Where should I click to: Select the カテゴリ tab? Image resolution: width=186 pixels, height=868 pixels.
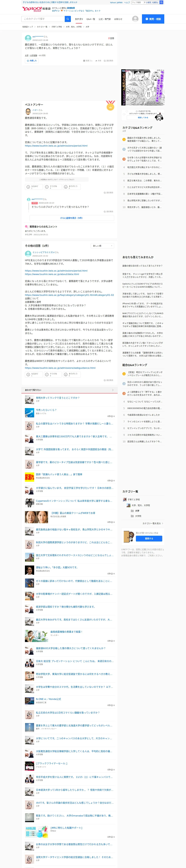click(79, 19)
